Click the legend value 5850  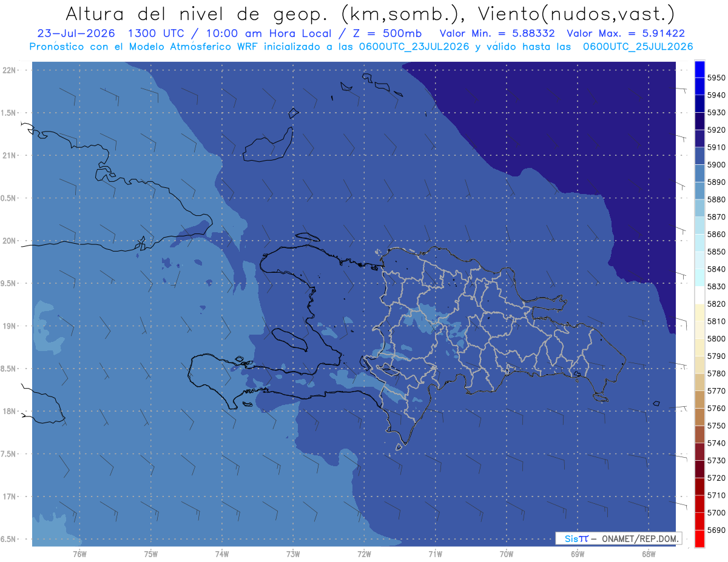click(716, 252)
